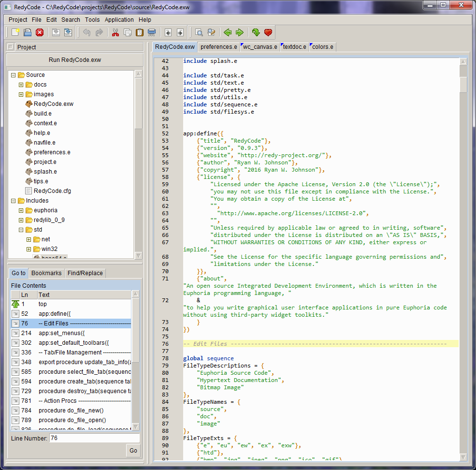Click the Go button
This screenshot has width=476, height=470.
pyautogui.click(x=133, y=451)
